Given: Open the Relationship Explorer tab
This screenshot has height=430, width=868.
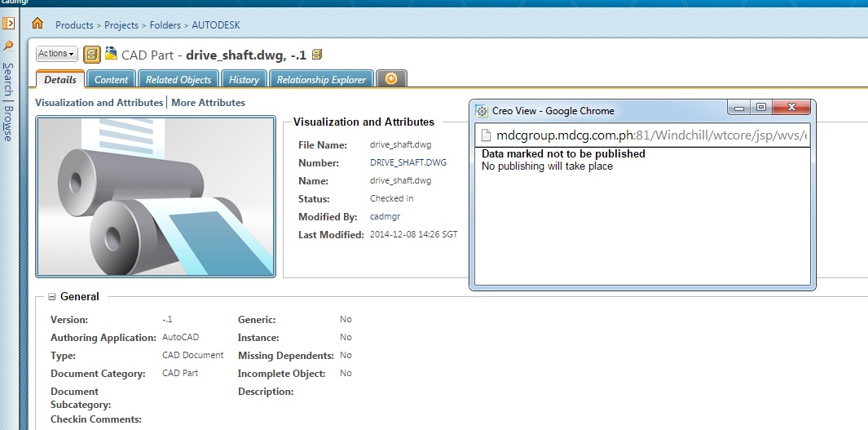Looking at the screenshot, I should (x=321, y=79).
